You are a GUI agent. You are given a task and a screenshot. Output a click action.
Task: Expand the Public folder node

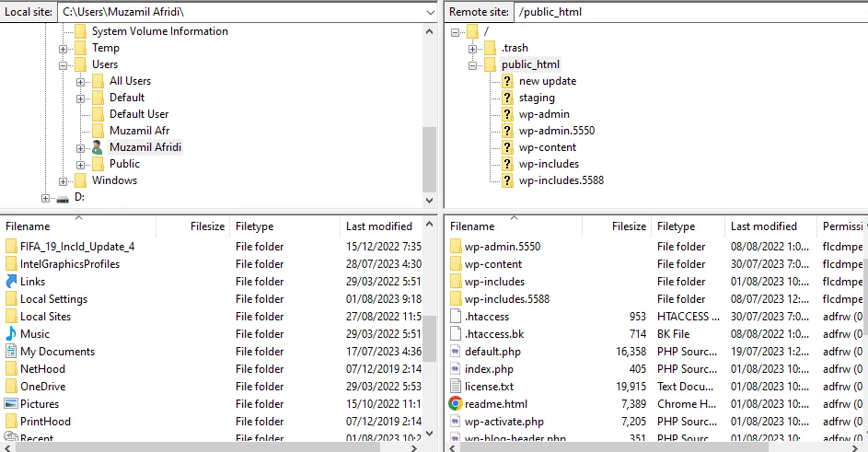[81, 165]
